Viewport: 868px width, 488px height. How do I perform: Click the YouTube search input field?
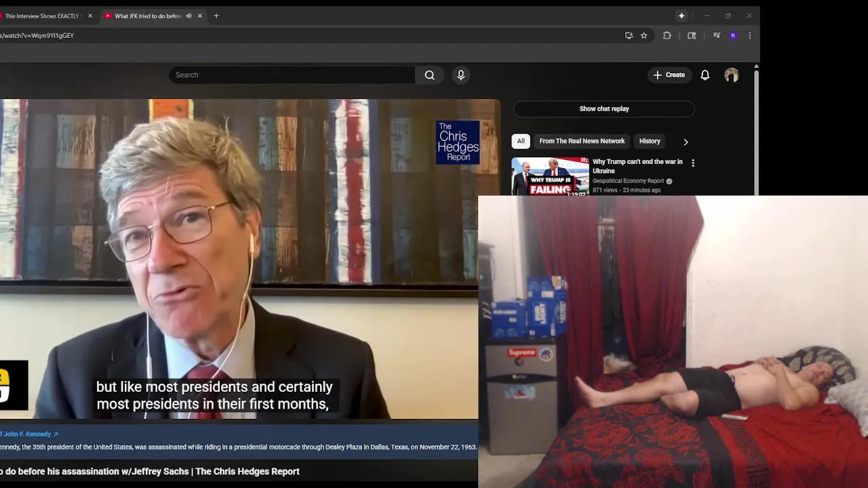[292, 75]
